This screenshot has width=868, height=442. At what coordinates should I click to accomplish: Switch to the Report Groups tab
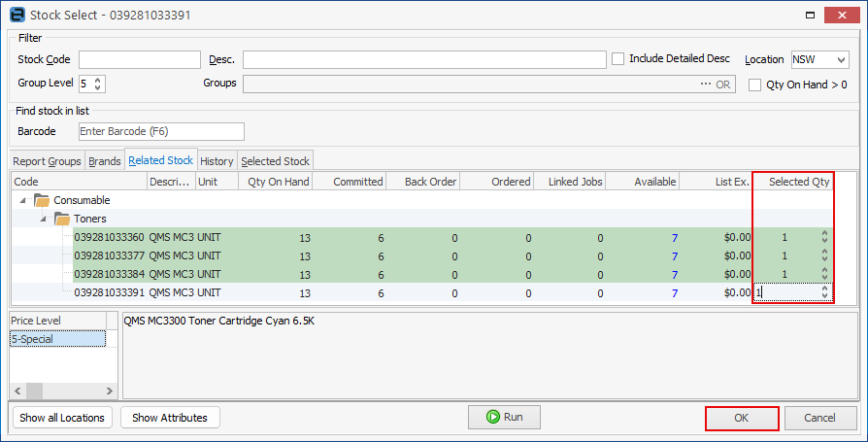coord(47,161)
